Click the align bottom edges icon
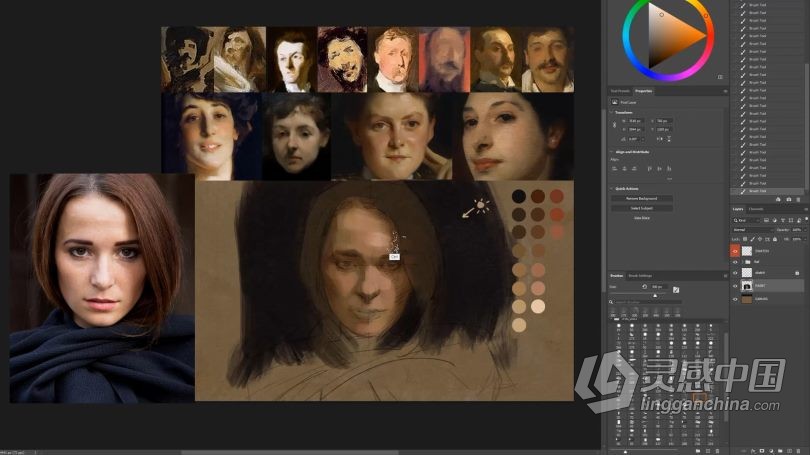This screenshot has height=455, width=810. [669, 169]
